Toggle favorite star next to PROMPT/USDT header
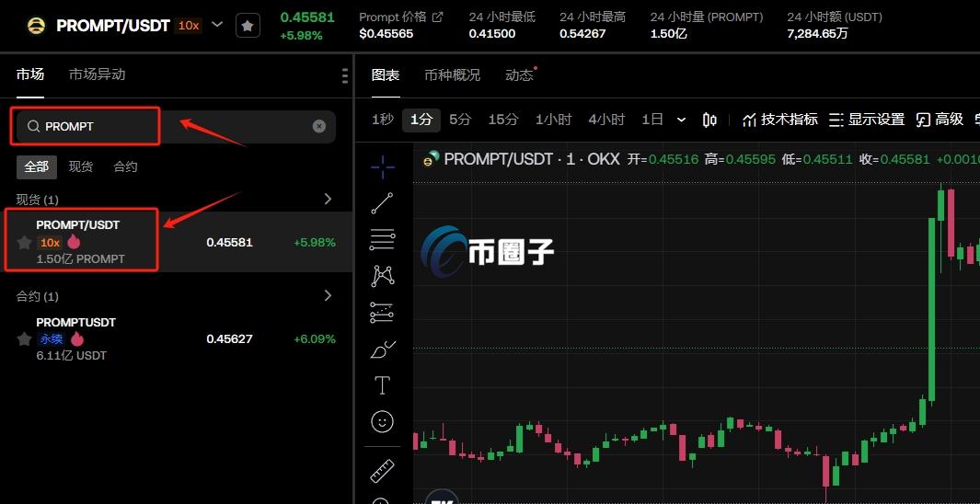This screenshot has width=980, height=504. coord(248,26)
